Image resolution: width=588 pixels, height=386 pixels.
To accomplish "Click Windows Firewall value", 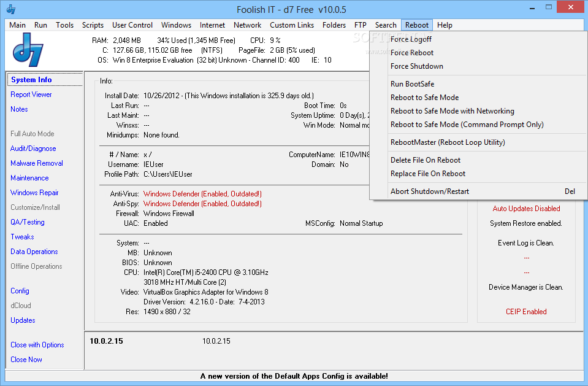I will point(169,214).
